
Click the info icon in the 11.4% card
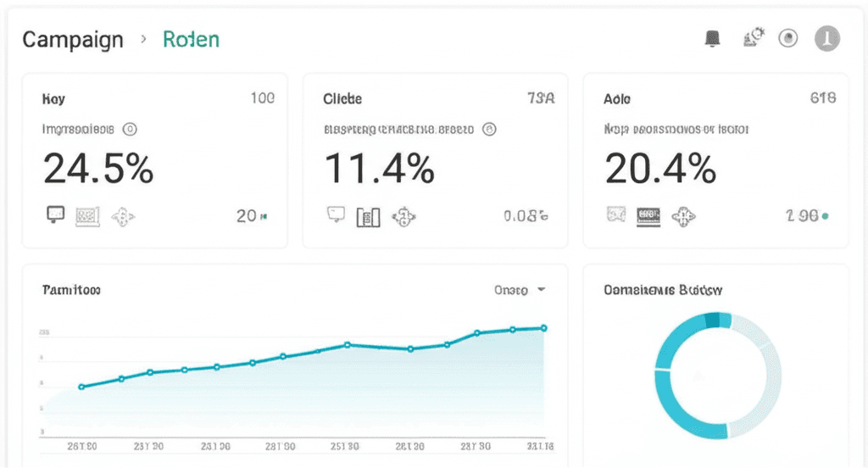489,129
